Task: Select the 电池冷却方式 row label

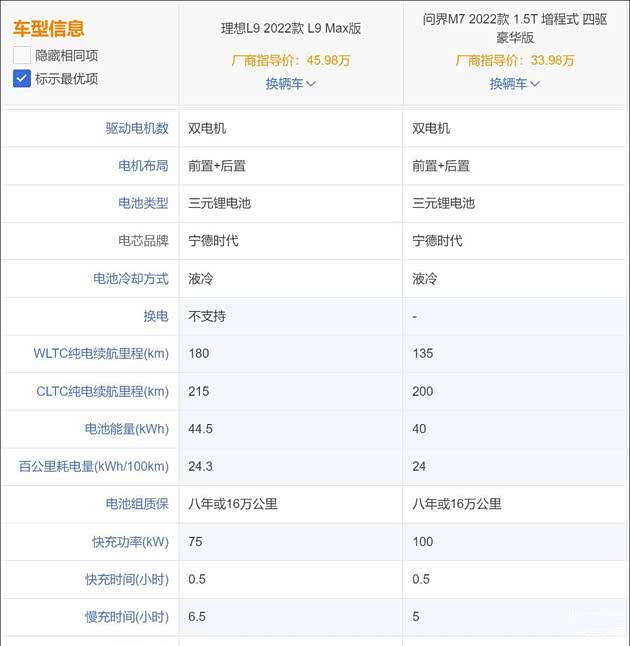Action: pyautogui.click(x=131, y=279)
